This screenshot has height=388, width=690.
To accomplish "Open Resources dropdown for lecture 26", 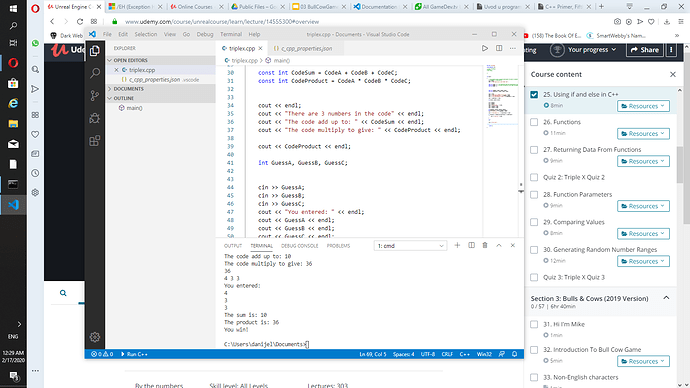I will (643, 134).
